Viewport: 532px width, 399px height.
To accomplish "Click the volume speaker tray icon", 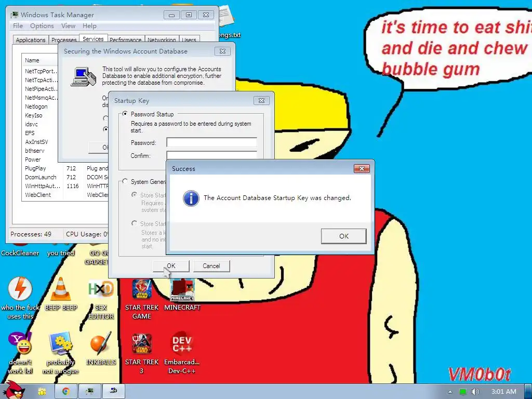I will (475, 392).
